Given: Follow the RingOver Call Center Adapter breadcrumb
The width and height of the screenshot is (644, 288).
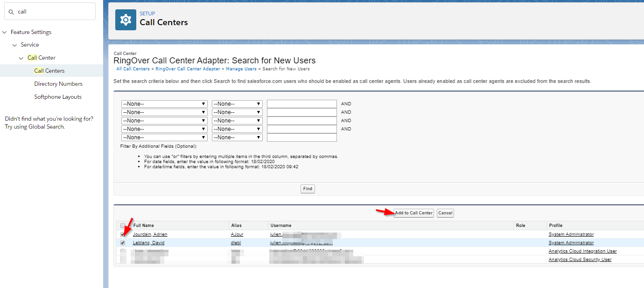Looking at the screenshot, I should (x=188, y=69).
